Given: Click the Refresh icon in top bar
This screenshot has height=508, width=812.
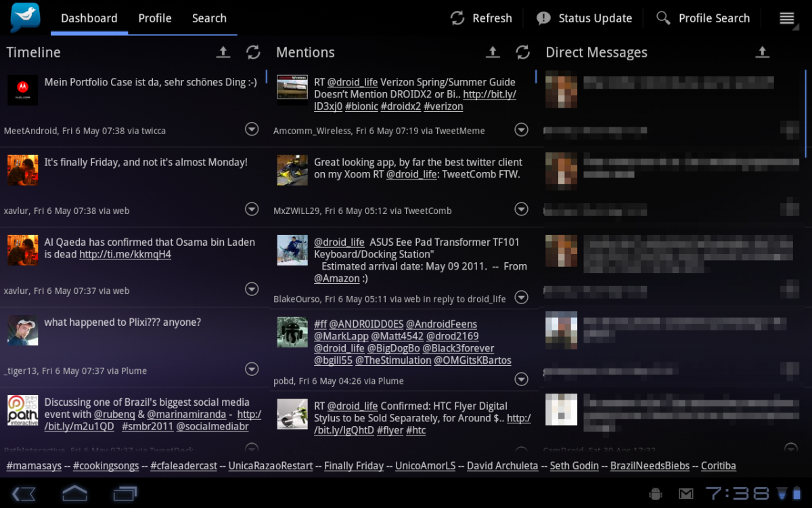Looking at the screenshot, I should point(457,18).
